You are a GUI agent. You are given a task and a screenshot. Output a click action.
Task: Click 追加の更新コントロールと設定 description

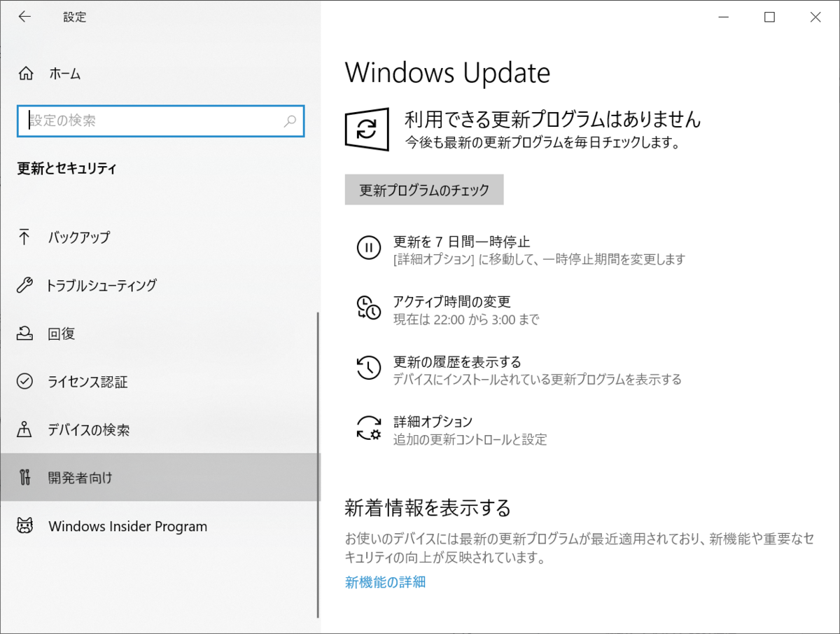point(470,440)
